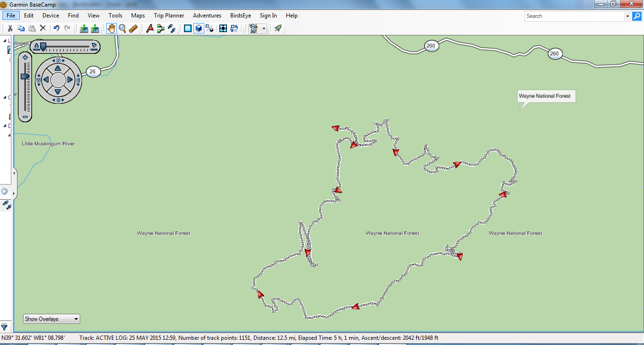This screenshot has width=644, height=345.
Task: Pan the map north with up arrow
Action: click(58, 68)
